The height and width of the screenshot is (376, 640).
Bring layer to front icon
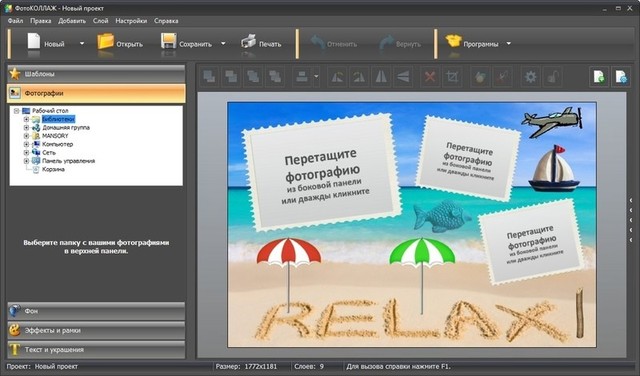(209, 77)
